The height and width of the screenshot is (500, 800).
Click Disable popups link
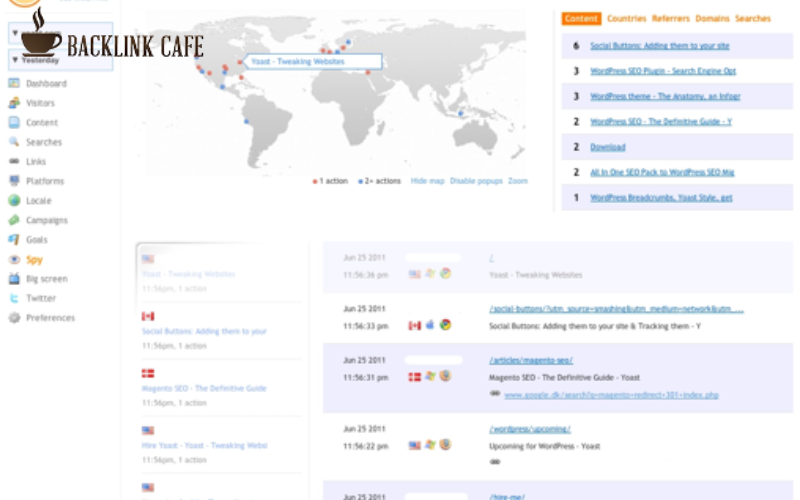[476, 181]
